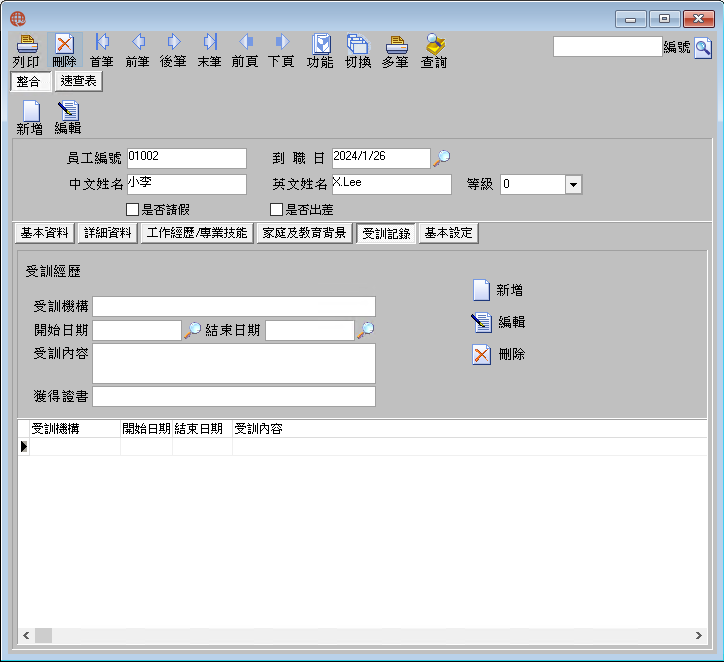Click the 員工編號 field showing 01002
The image size is (724, 662).
coord(187,158)
